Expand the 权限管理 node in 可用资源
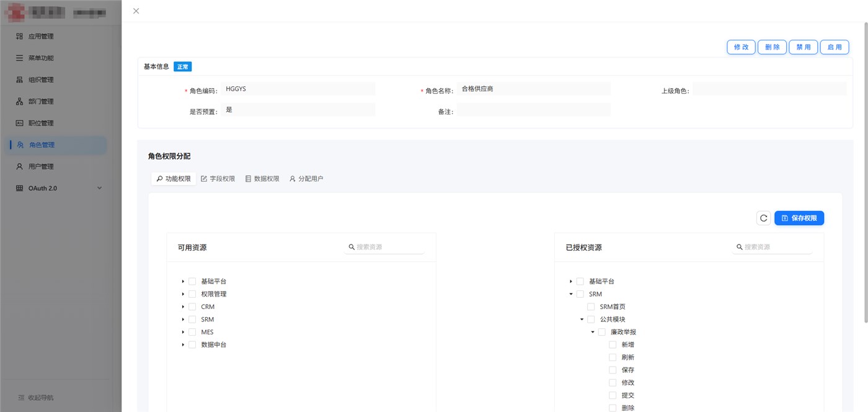868x412 pixels. pyautogui.click(x=183, y=294)
